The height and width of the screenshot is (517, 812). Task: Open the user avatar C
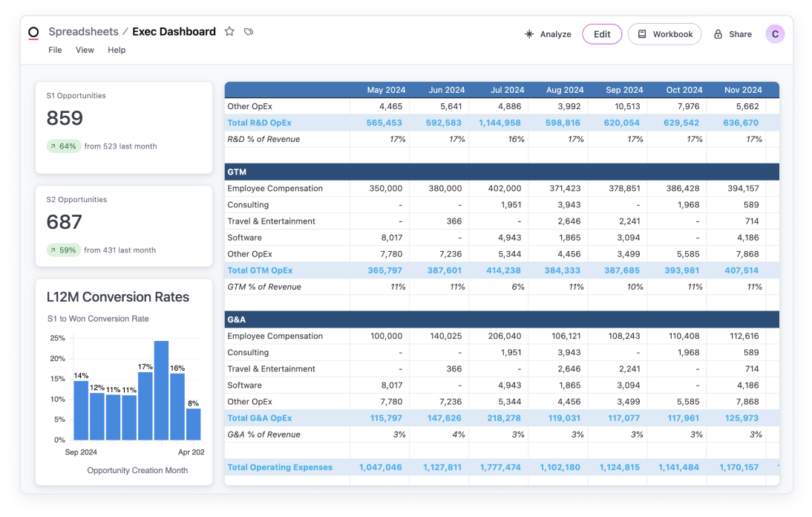pos(775,34)
